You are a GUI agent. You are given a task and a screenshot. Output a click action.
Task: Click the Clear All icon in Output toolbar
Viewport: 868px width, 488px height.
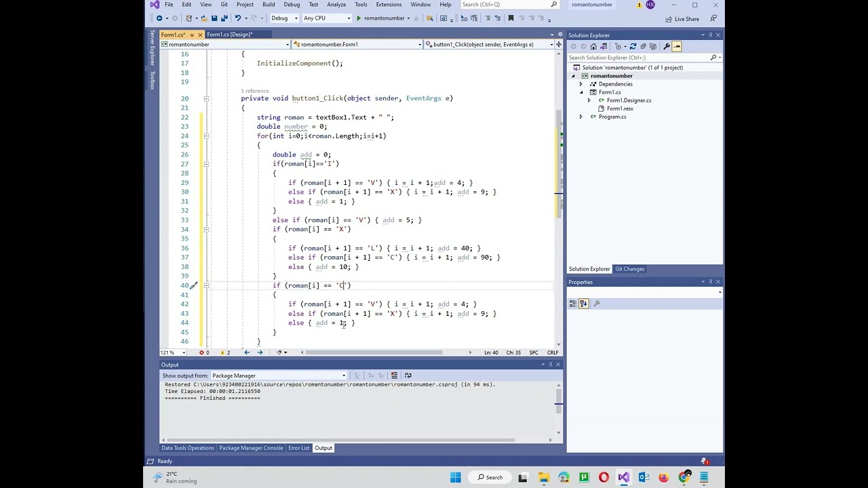pyautogui.click(x=394, y=375)
